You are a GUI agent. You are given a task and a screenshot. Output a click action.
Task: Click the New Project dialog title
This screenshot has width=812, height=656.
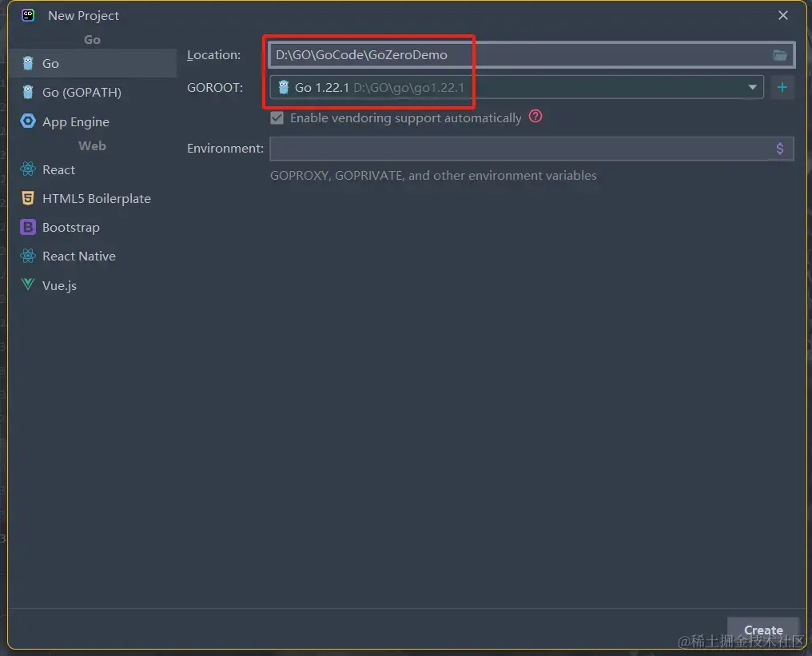tap(83, 15)
